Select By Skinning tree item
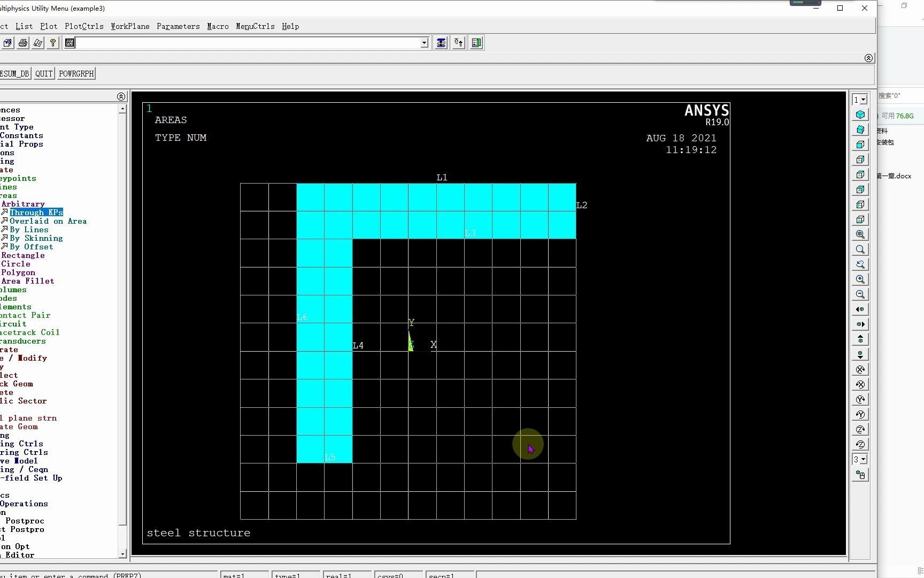Viewport: 924px width, 578px height. (x=36, y=238)
